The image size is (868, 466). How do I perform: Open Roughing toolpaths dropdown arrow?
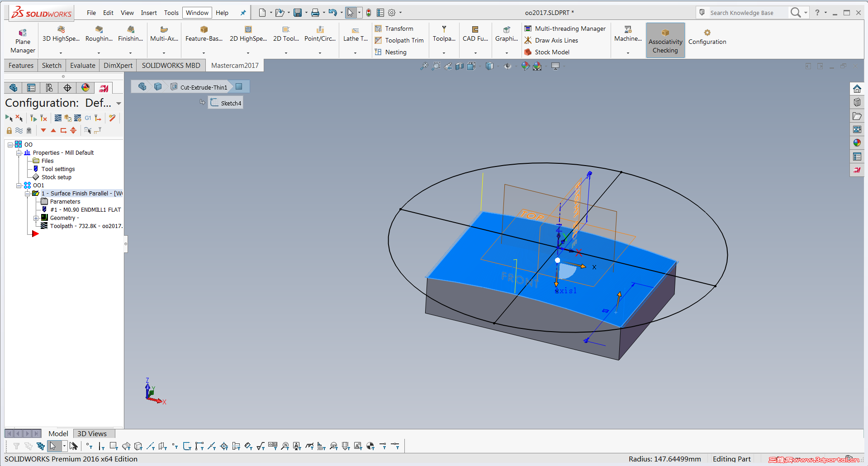(99, 53)
